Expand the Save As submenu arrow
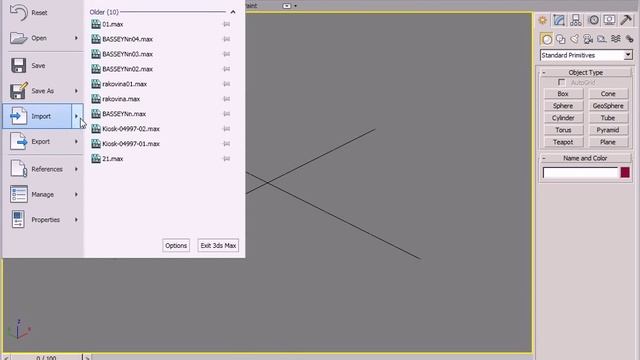 coord(76,91)
